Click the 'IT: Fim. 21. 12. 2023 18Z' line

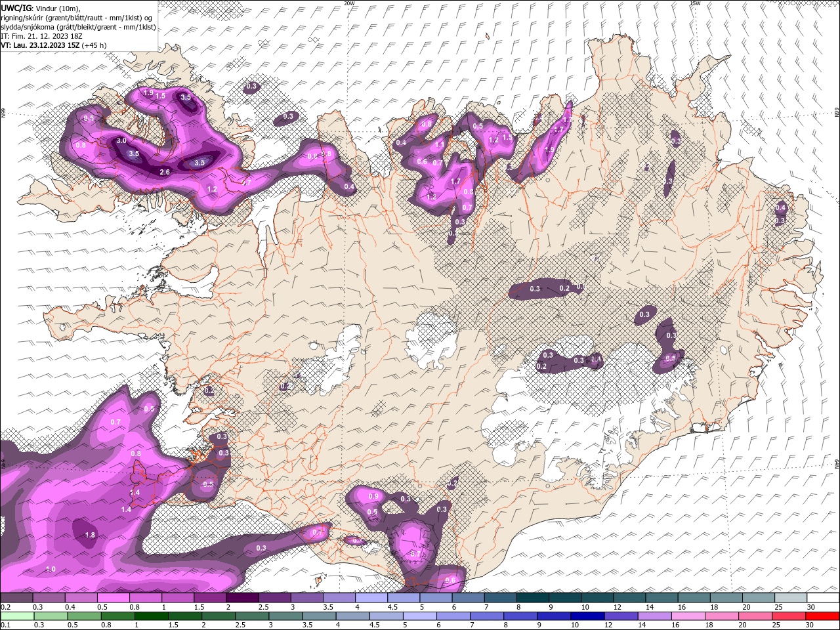pyautogui.click(x=41, y=36)
